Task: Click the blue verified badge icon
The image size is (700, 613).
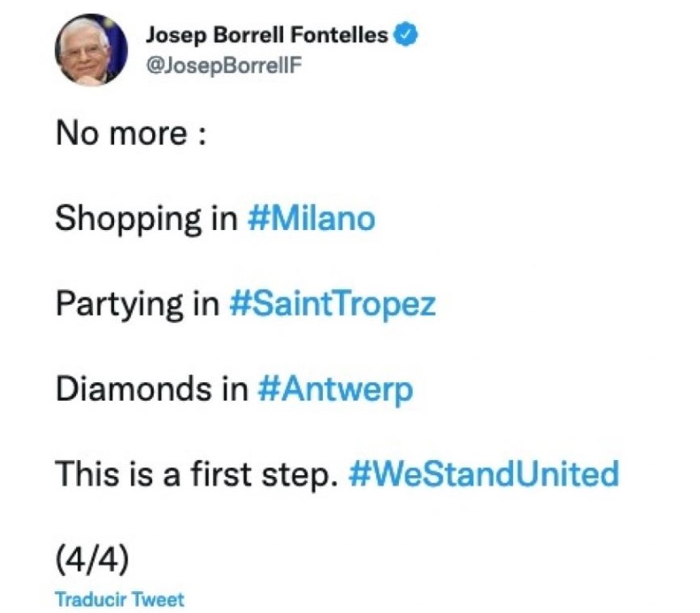Action: pyautogui.click(x=404, y=36)
